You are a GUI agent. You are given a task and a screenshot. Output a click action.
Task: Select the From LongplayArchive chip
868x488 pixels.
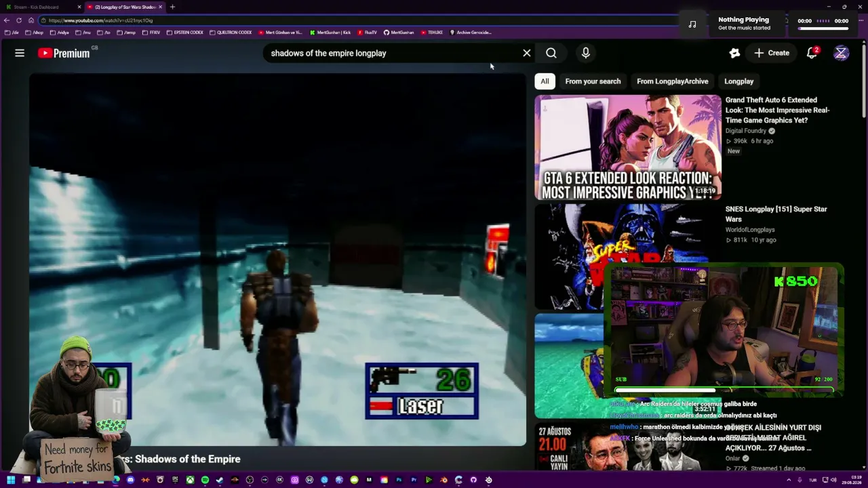point(672,81)
